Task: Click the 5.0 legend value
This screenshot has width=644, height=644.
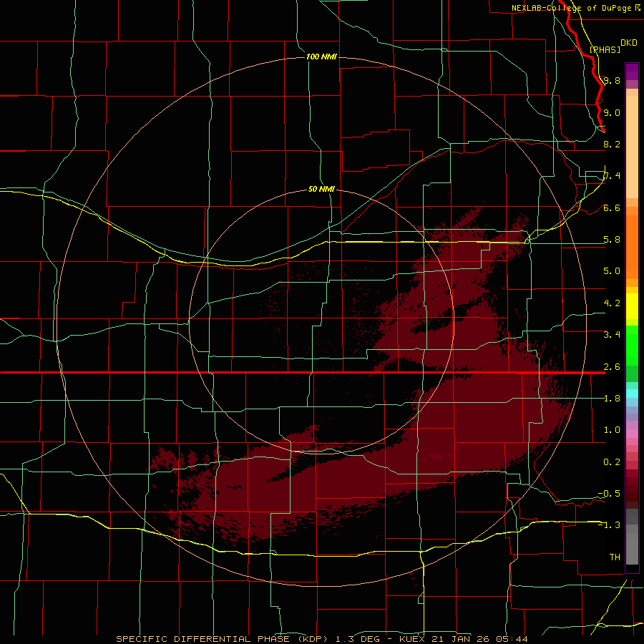Action: 612,271
